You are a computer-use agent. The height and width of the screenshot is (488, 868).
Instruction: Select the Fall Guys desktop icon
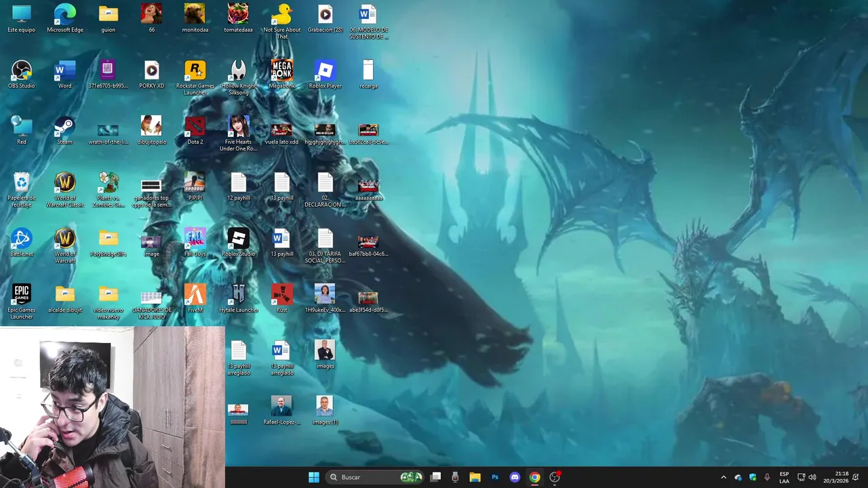(195, 243)
